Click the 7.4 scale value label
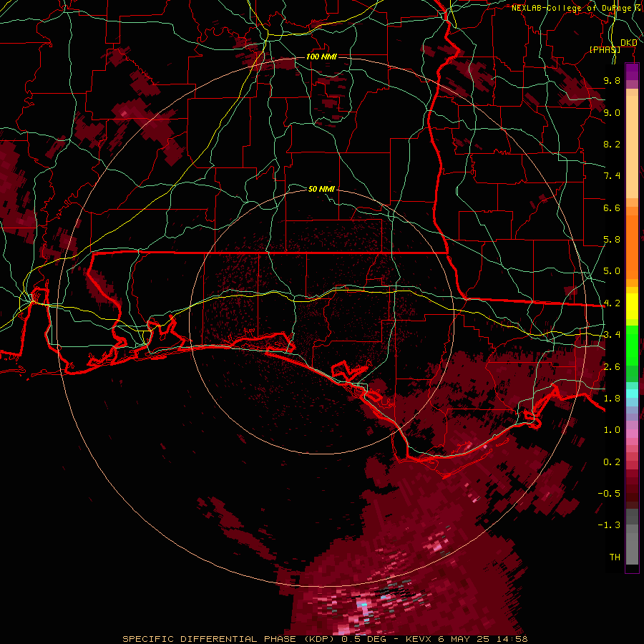The image size is (644, 644). tap(612, 176)
